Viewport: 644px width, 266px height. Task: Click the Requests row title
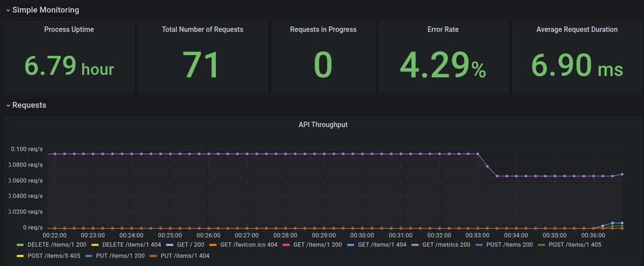29,105
